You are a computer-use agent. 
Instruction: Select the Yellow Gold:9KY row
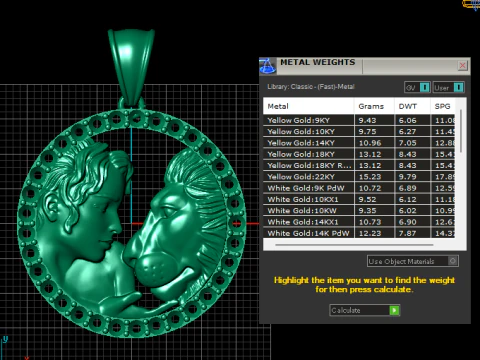[x=359, y=120]
